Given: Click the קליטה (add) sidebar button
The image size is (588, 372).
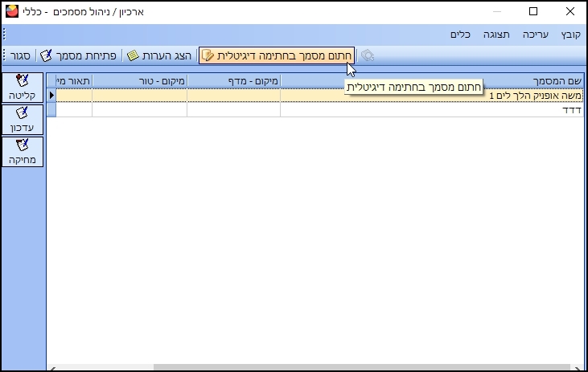Looking at the screenshot, I should tap(23, 87).
